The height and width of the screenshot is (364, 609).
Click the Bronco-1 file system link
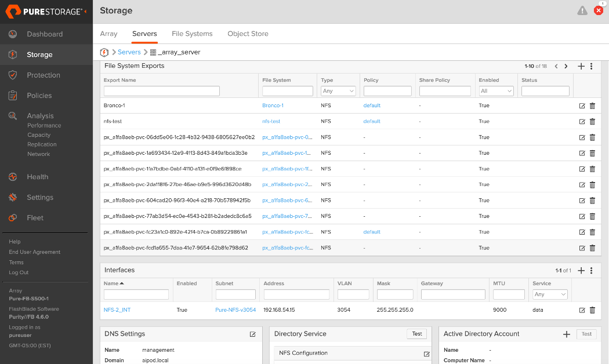pos(273,105)
